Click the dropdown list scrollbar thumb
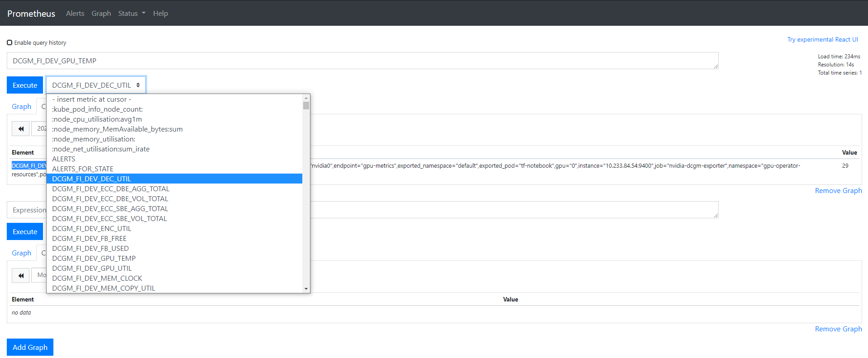868x358 pixels. click(x=306, y=105)
